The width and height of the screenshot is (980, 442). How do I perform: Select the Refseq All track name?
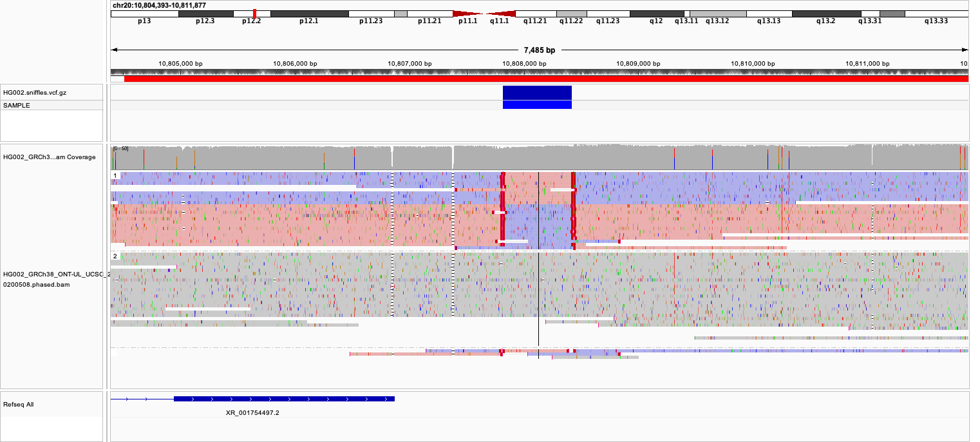point(19,405)
